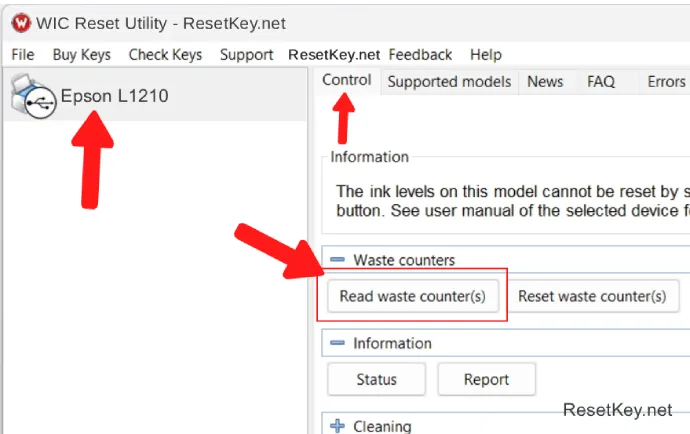
Task: Expand the Cleaning section
Action: [337, 426]
